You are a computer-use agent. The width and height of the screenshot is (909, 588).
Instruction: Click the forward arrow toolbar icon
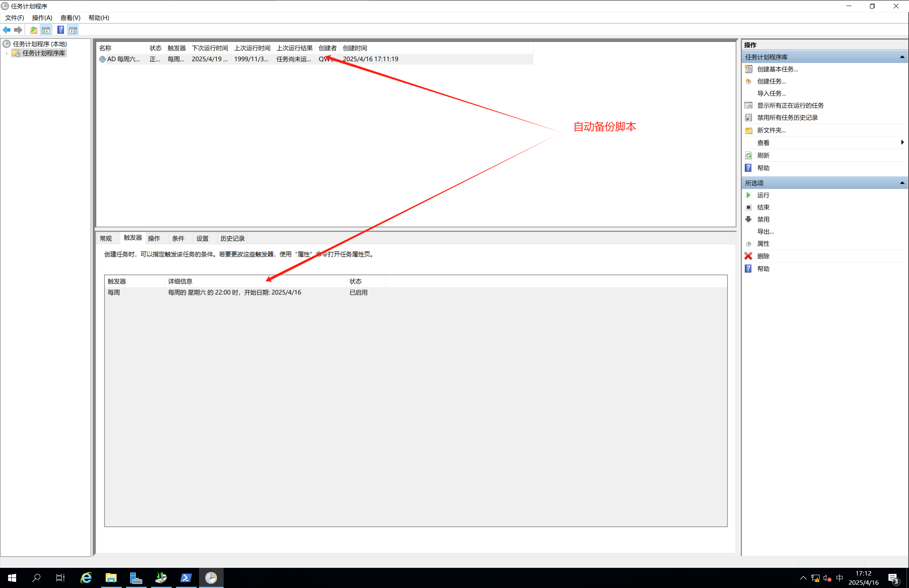[x=18, y=30]
